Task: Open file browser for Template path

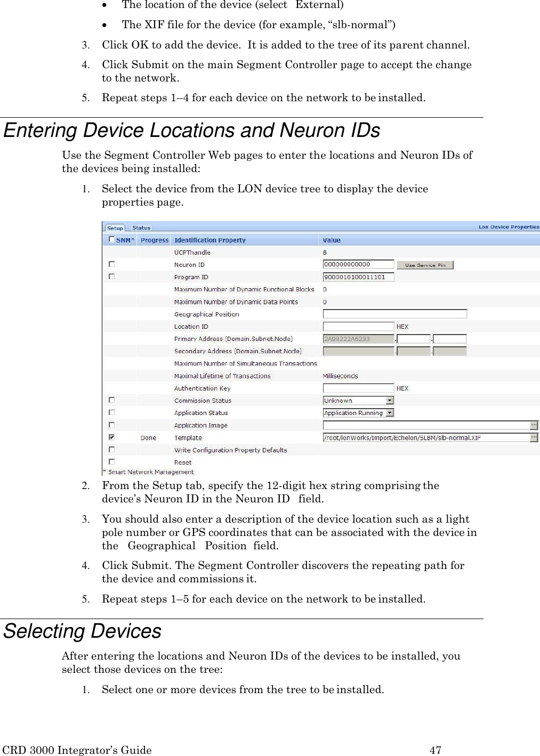Action: (534, 437)
